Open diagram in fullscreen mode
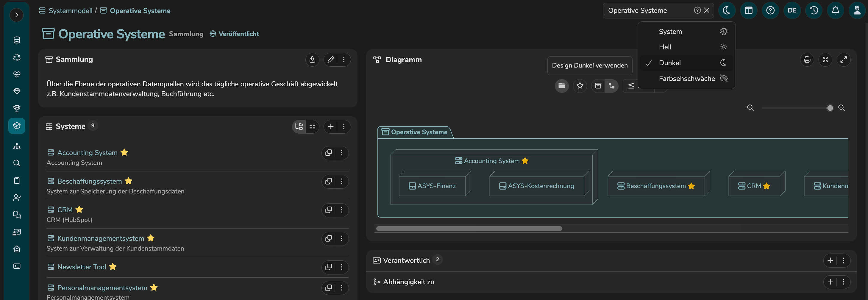Image resolution: width=868 pixels, height=300 pixels. point(843,60)
